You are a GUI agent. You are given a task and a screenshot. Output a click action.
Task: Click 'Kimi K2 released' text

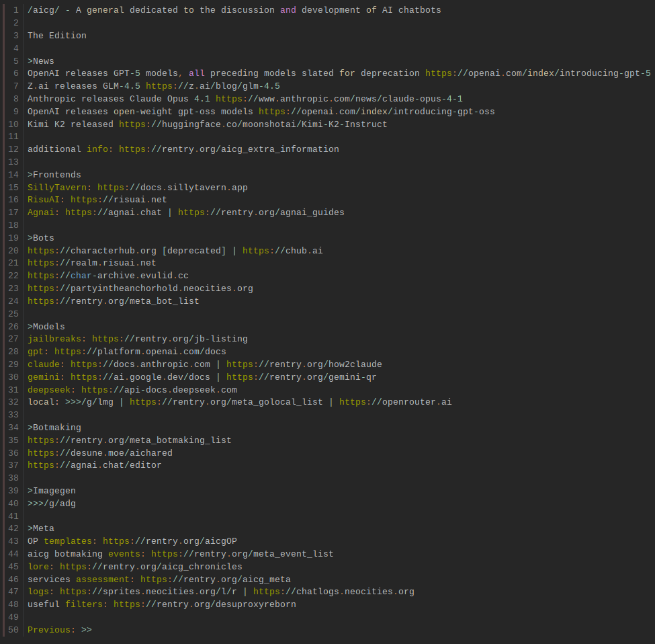click(70, 124)
